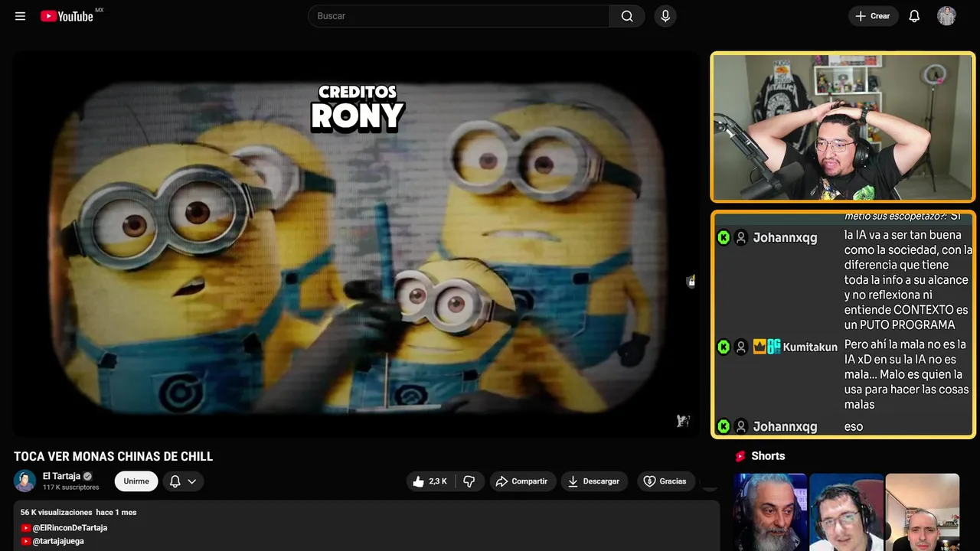Image resolution: width=980 pixels, height=551 pixels.
Task: Open the account avatar menu
Action: click(946, 16)
